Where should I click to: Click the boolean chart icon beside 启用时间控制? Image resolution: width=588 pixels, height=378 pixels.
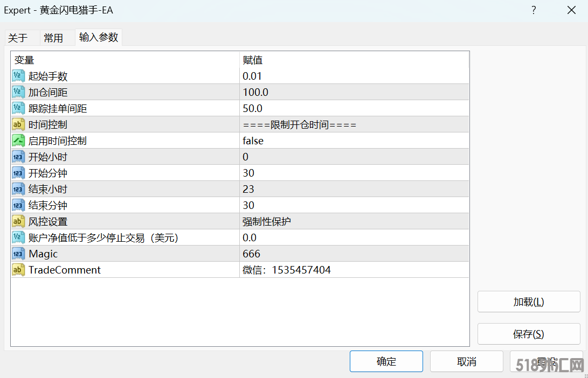[18, 141]
